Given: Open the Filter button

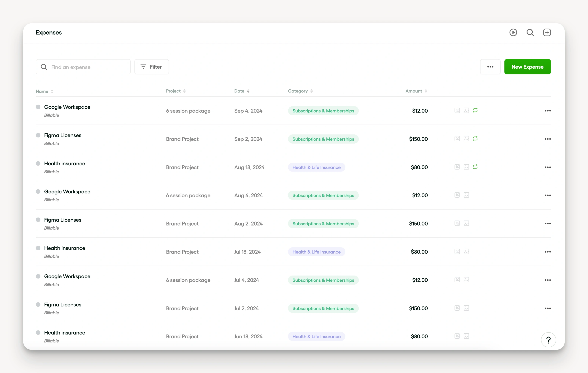Looking at the screenshot, I should (151, 67).
